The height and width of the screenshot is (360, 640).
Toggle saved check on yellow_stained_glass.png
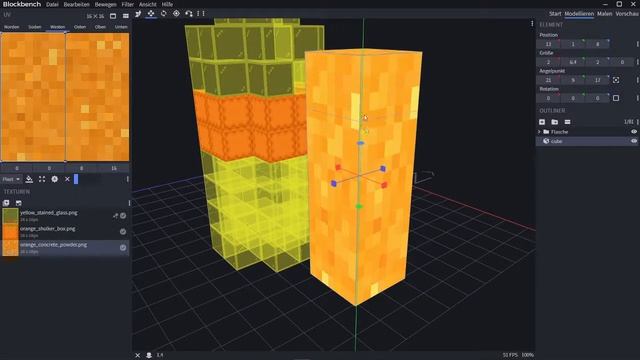tap(123, 216)
